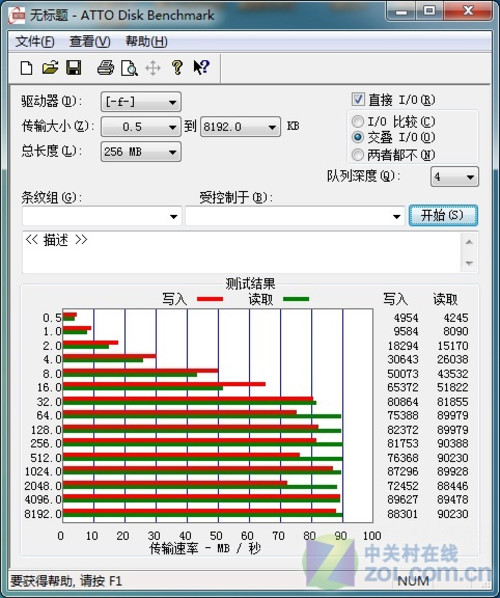The height and width of the screenshot is (598, 500).
Task: Select the 交叠 I/O radio button
Action: click(x=357, y=137)
